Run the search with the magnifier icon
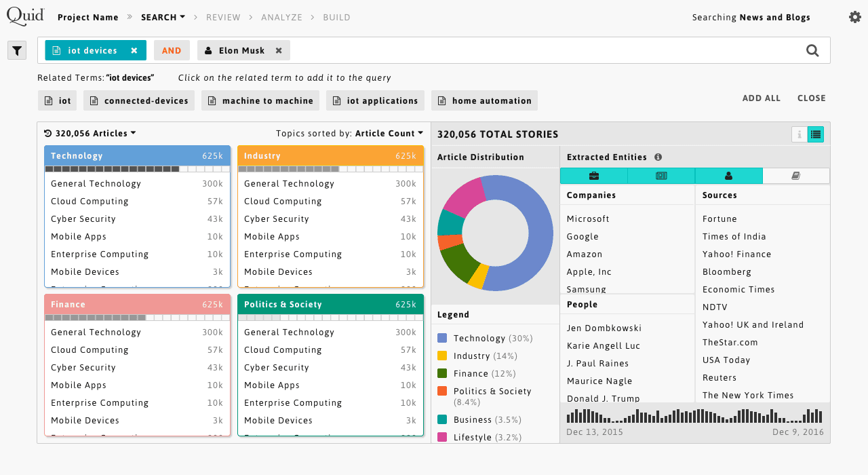868x475 pixels. tap(812, 50)
